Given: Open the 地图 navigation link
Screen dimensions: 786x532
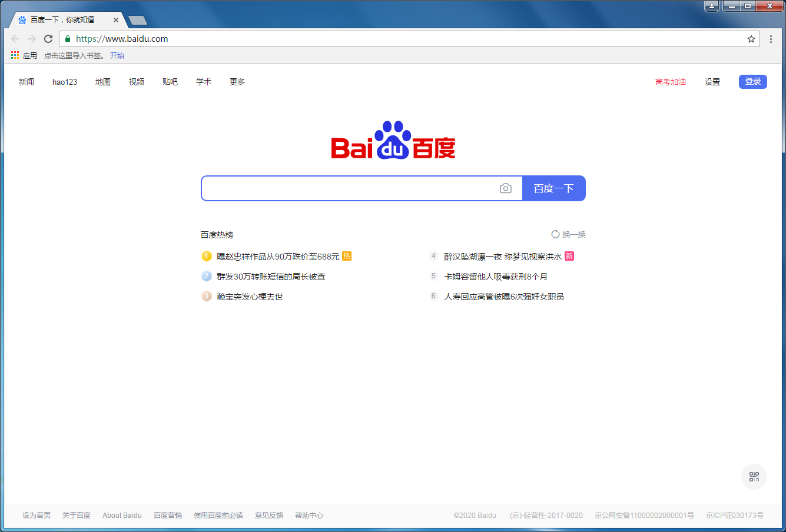Looking at the screenshot, I should point(103,82).
